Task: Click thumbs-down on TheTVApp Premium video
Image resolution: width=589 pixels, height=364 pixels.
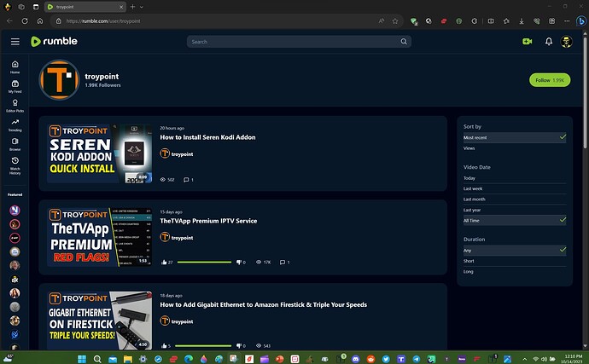Action: tap(239, 263)
